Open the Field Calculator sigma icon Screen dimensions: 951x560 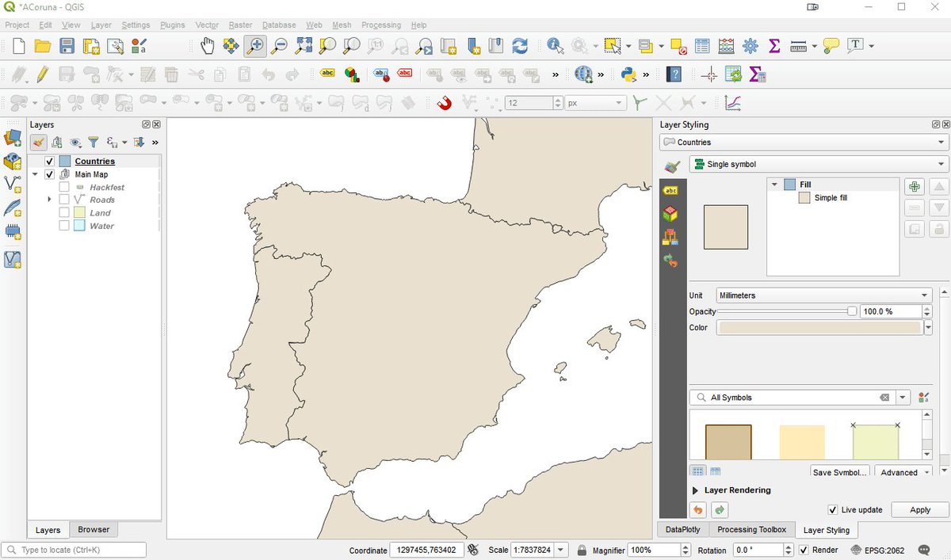pos(774,46)
